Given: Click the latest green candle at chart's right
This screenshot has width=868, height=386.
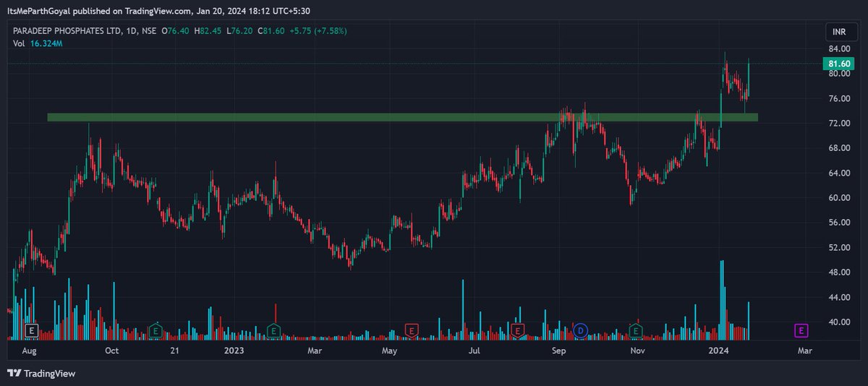Looking at the screenshot, I should click(x=749, y=78).
